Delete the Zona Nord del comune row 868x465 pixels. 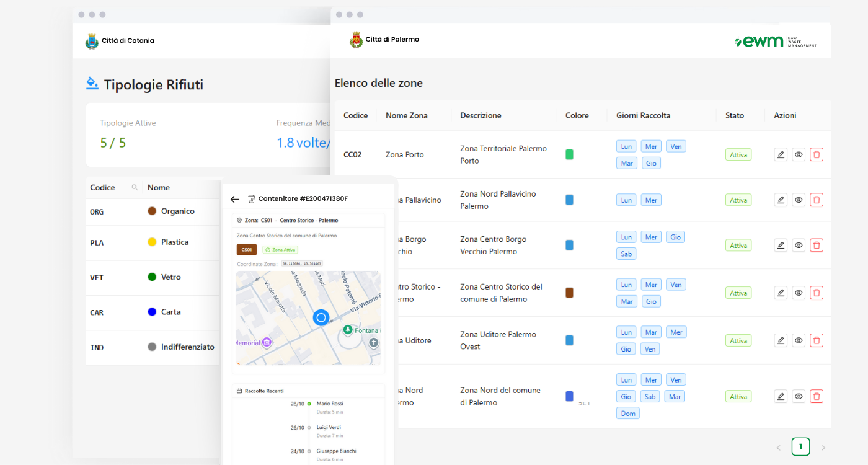(x=817, y=396)
